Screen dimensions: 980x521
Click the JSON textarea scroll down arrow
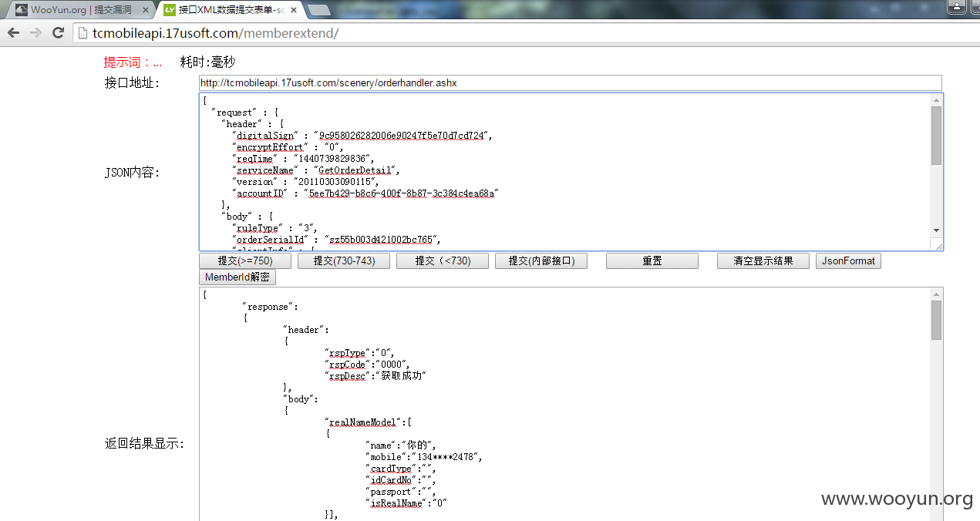(936, 230)
